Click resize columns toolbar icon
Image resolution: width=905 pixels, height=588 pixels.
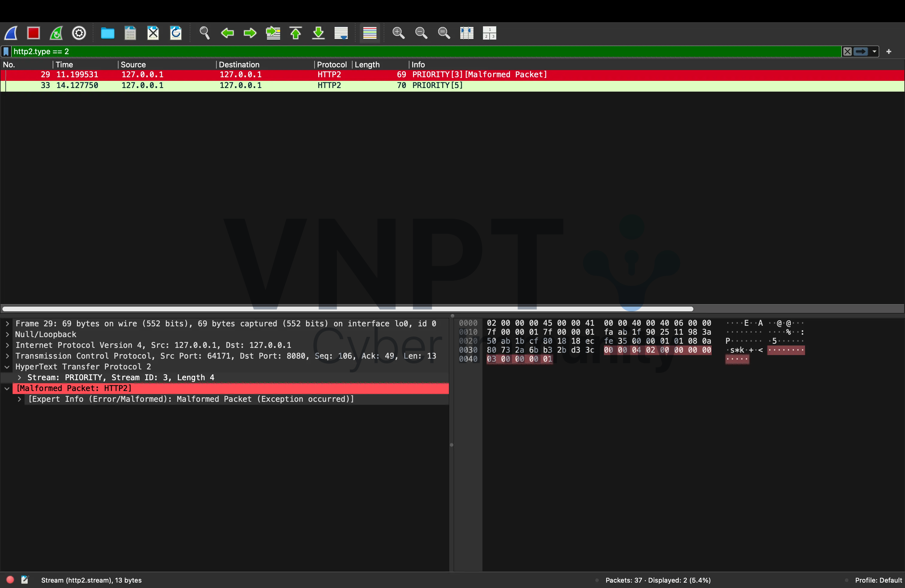tap(467, 33)
